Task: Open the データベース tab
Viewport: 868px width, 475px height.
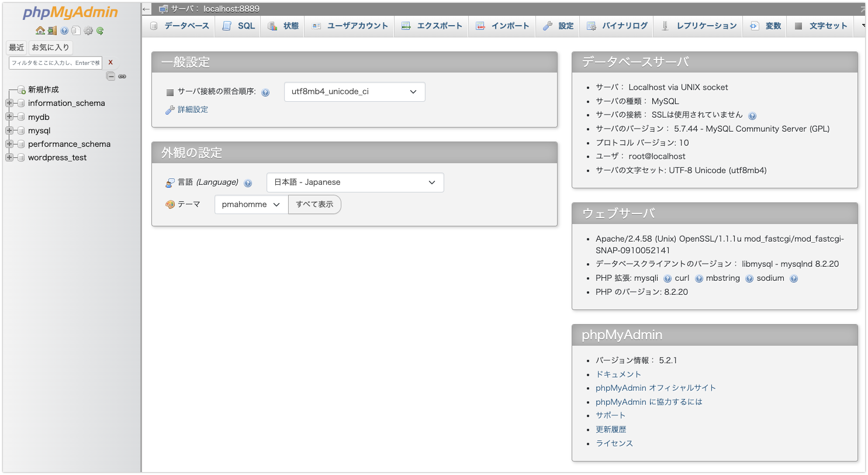Action: 179,26
